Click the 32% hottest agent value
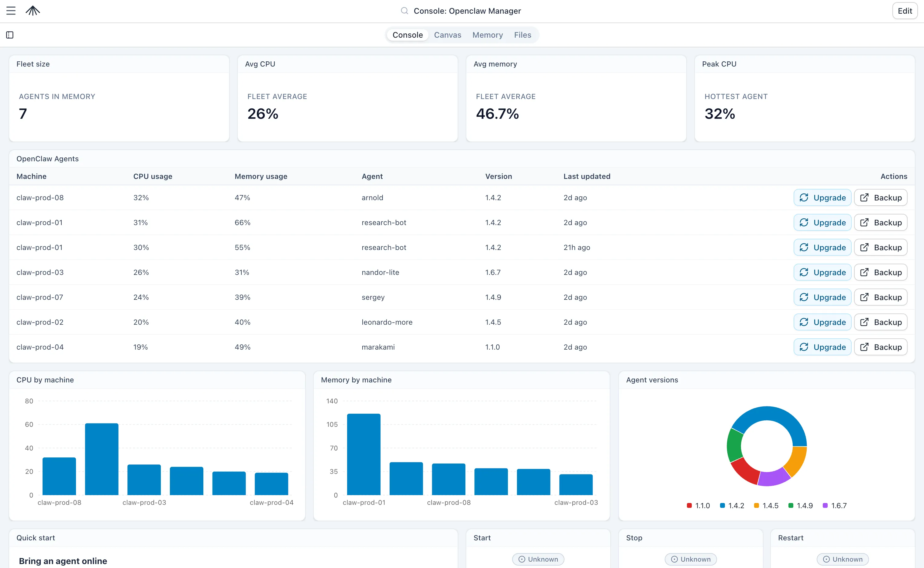 pos(719,114)
